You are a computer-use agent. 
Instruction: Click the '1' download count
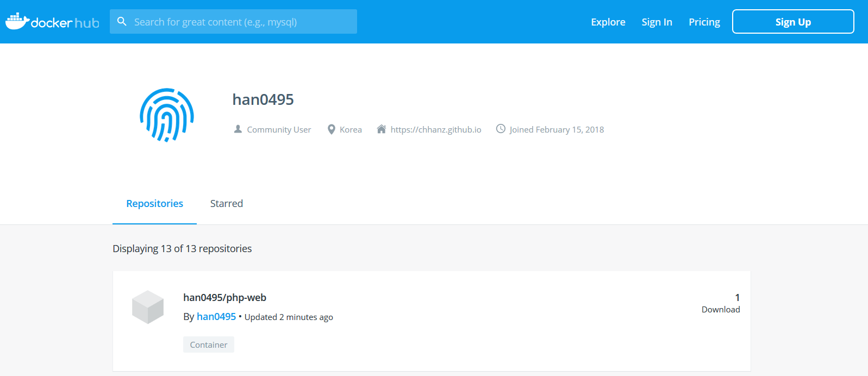(x=737, y=297)
